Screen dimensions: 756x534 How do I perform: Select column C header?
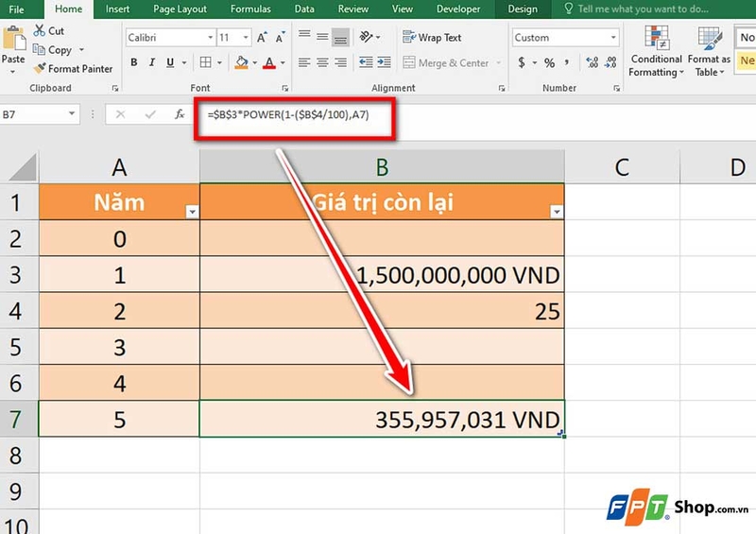point(622,167)
